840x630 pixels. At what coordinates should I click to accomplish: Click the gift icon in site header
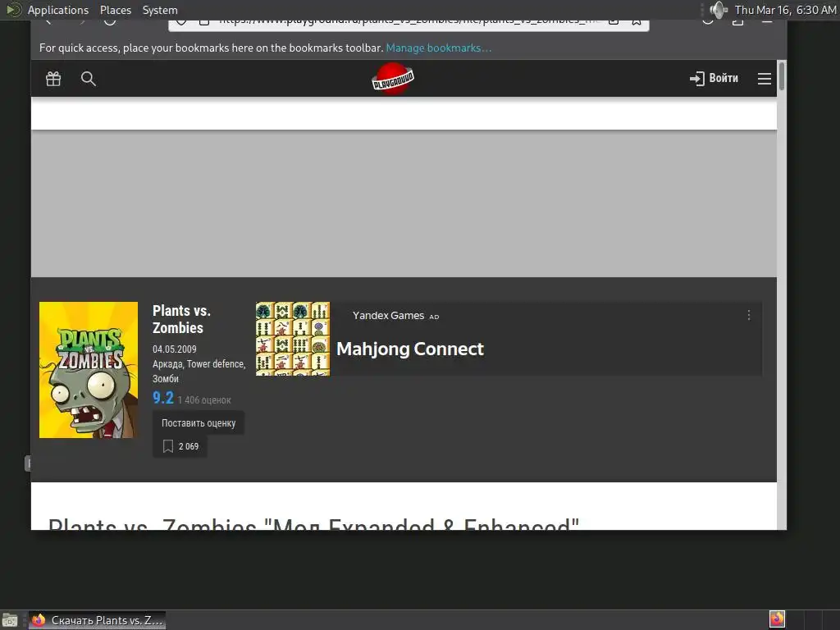pos(53,79)
